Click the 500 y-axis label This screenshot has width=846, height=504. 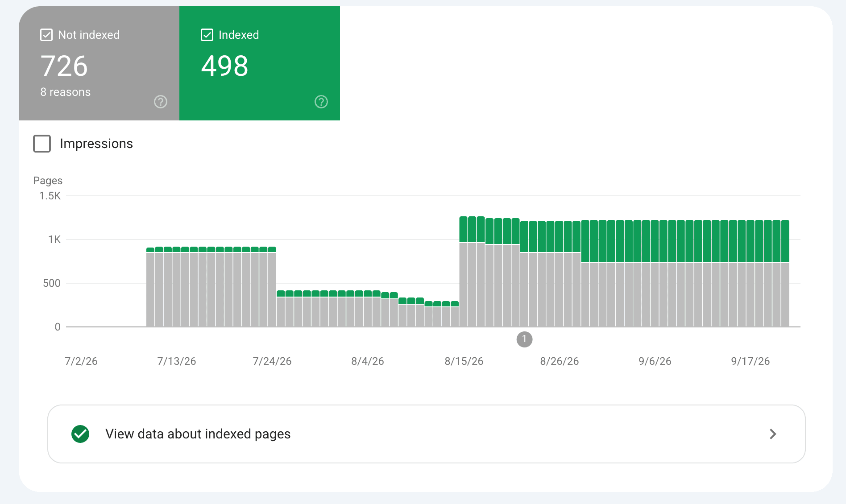pos(52,283)
